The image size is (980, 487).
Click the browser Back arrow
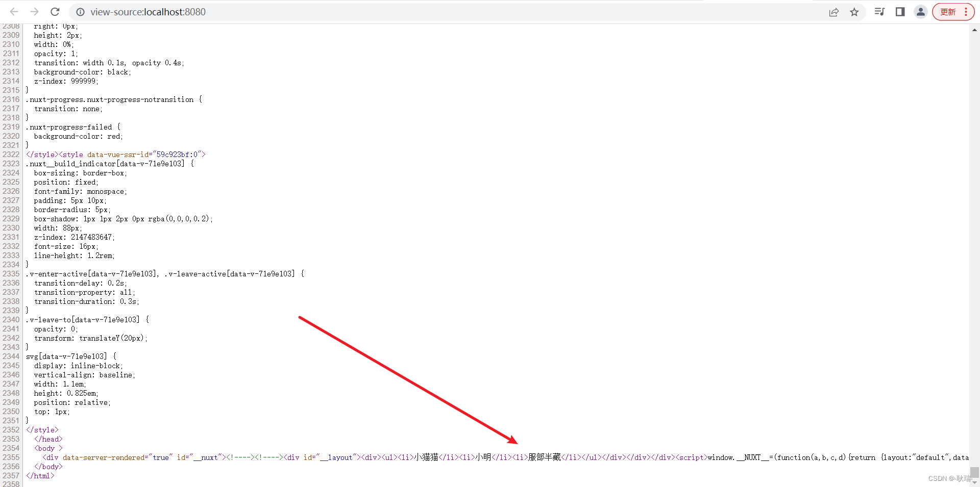coord(14,12)
